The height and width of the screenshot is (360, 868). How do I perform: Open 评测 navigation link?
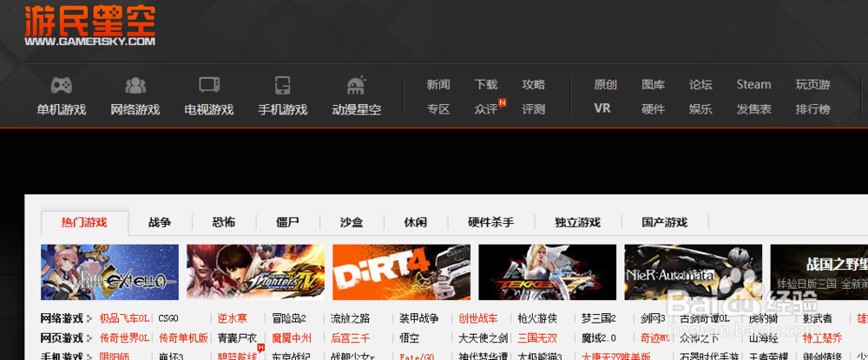pyautogui.click(x=534, y=109)
